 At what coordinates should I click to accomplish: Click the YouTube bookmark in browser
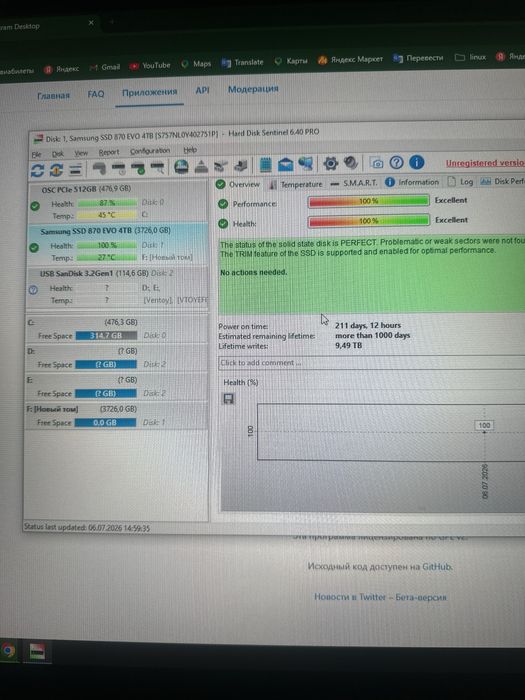pos(150,66)
